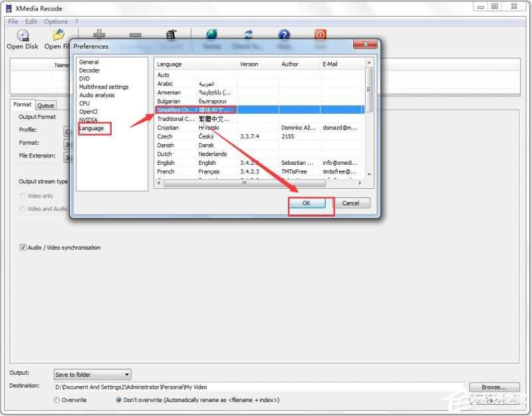The height and width of the screenshot is (416, 532).
Task: Open the Save to folder dropdown
Action: coord(92,375)
